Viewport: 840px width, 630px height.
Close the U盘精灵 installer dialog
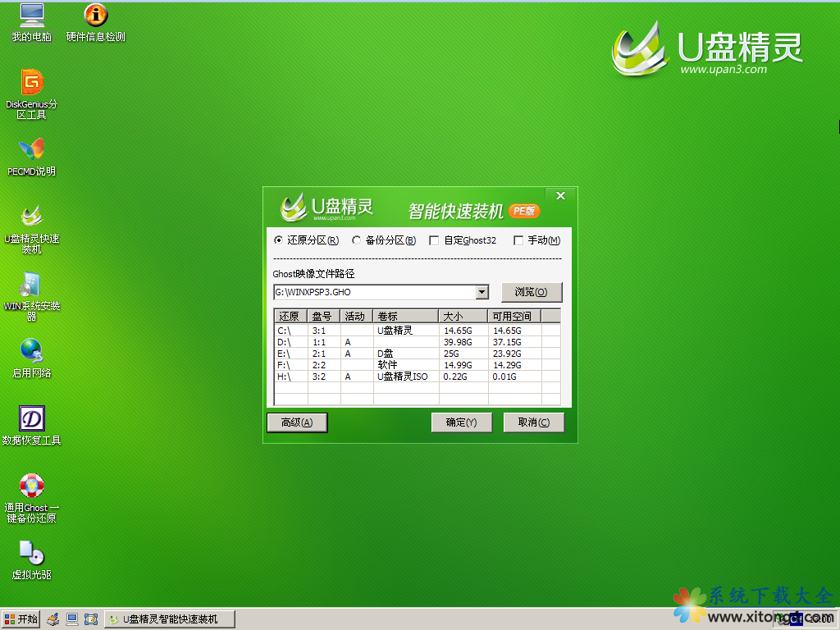click(560, 195)
